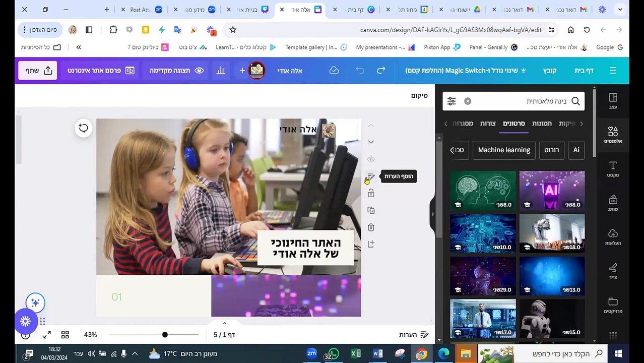
Task: Click the Position (מיקום) button
Action: click(419, 95)
